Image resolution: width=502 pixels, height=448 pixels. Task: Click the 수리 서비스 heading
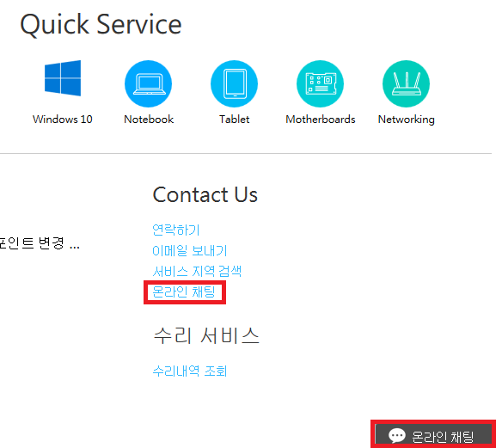point(206,335)
